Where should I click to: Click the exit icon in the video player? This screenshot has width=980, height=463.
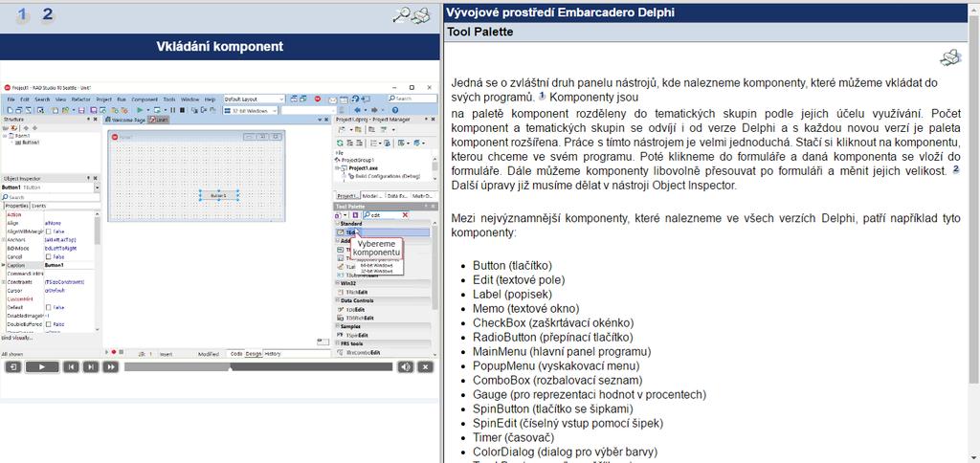pos(12,366)
